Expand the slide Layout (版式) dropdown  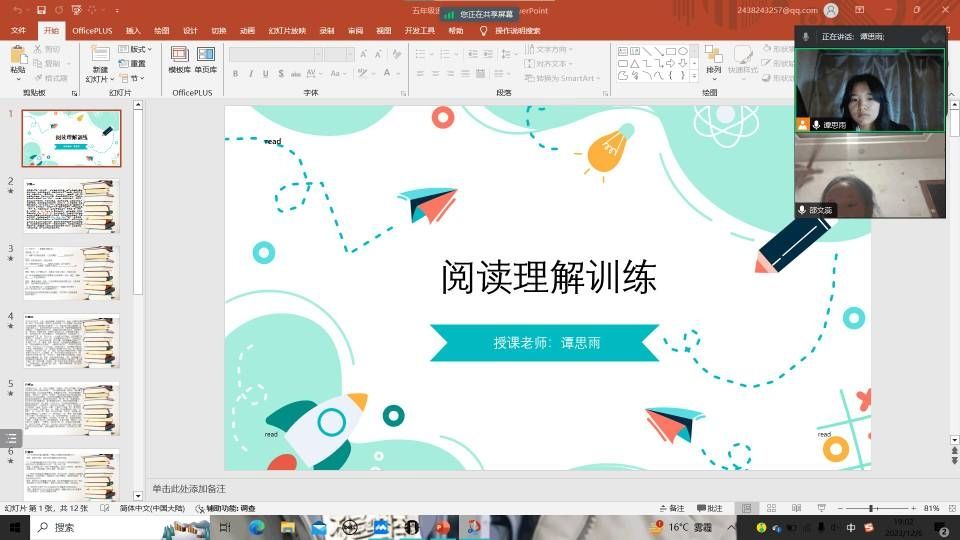pyautogui.click(x=134, y=49)
